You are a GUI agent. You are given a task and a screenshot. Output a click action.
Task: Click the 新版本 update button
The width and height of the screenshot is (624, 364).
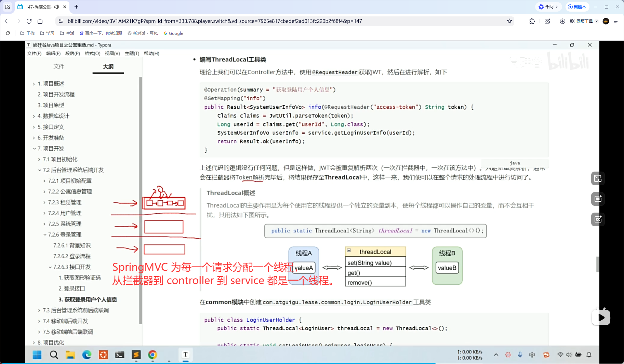click(577, 7)
